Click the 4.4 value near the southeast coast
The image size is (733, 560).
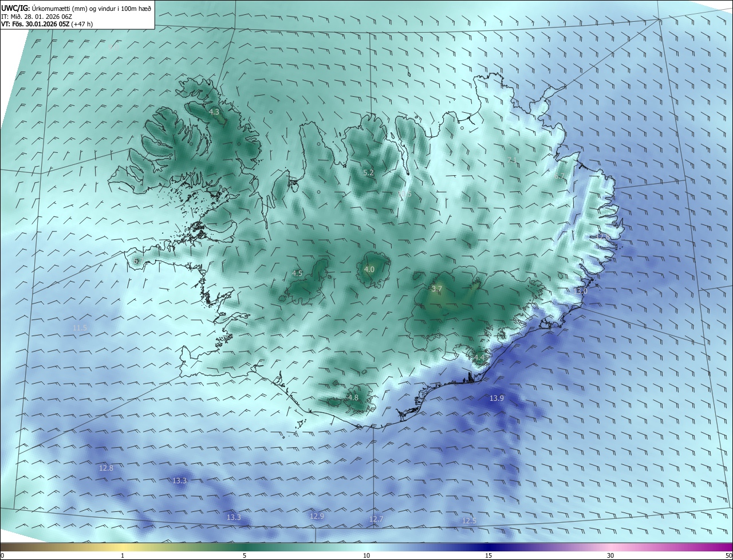(x=479, y=358)
